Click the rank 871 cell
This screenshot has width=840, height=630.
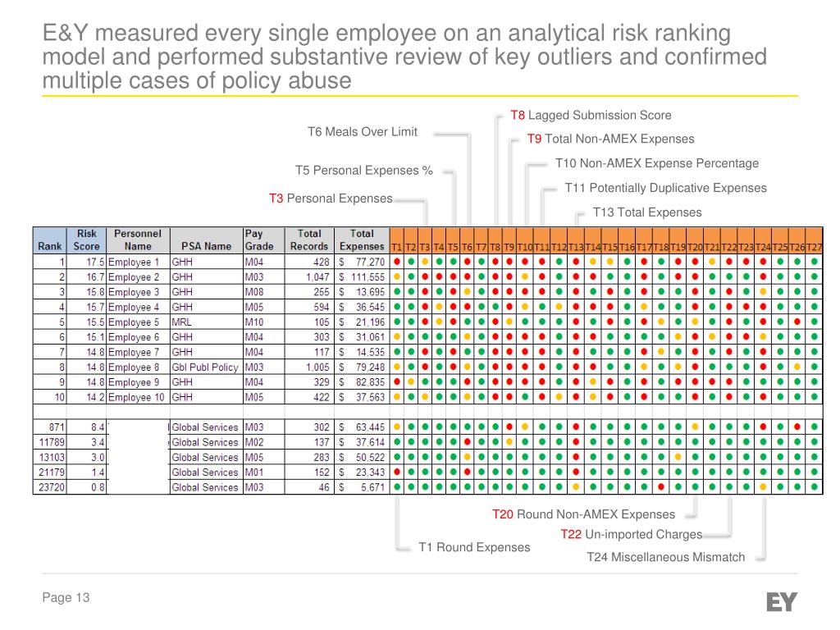pos(50,427)
